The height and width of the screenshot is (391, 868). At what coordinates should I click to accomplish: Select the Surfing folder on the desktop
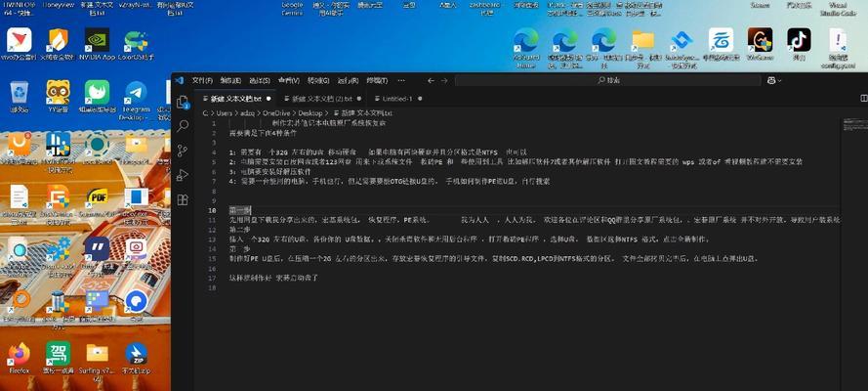98,362
